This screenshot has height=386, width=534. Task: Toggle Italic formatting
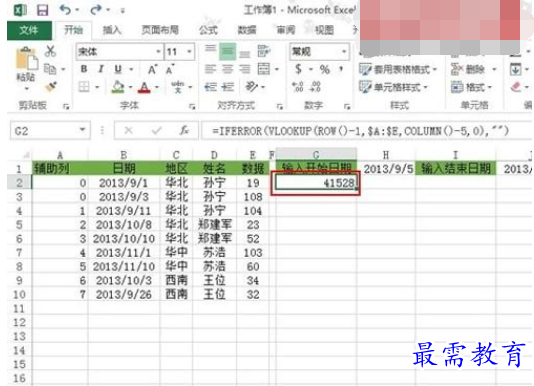pos(101,69)
